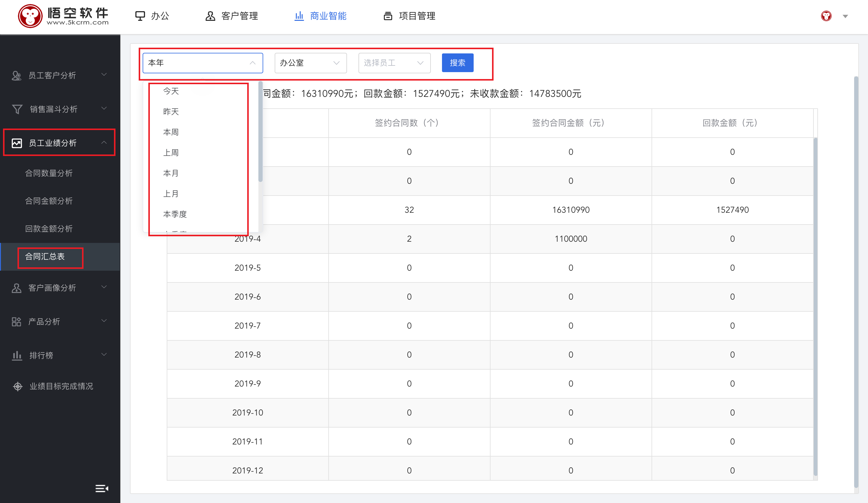Click the 排行榜 bar icon
The image size is (868, 503).
(x=17, y=355)
